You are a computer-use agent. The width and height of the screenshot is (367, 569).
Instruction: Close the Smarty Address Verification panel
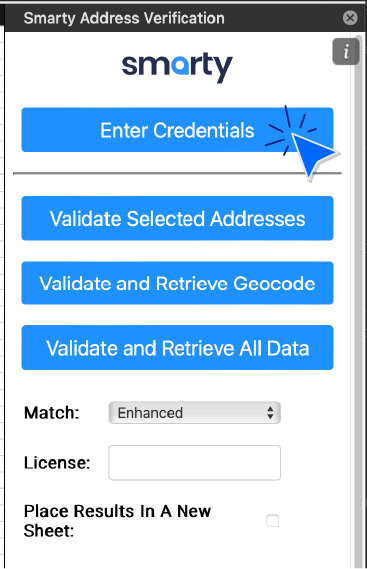(x=350, y=17)
